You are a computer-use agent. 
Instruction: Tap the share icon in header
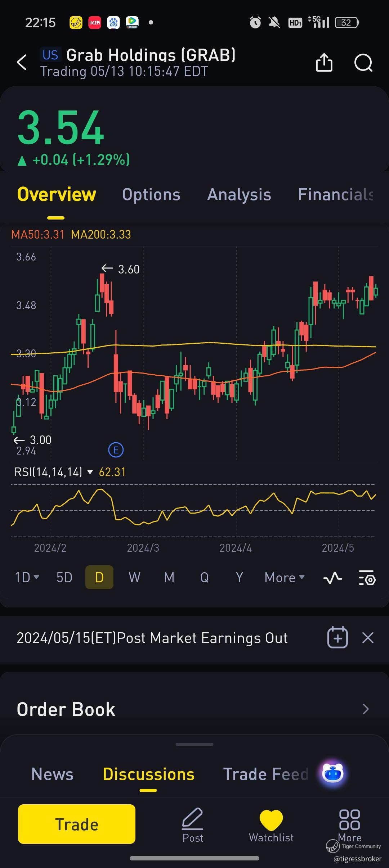pos(324,63)
